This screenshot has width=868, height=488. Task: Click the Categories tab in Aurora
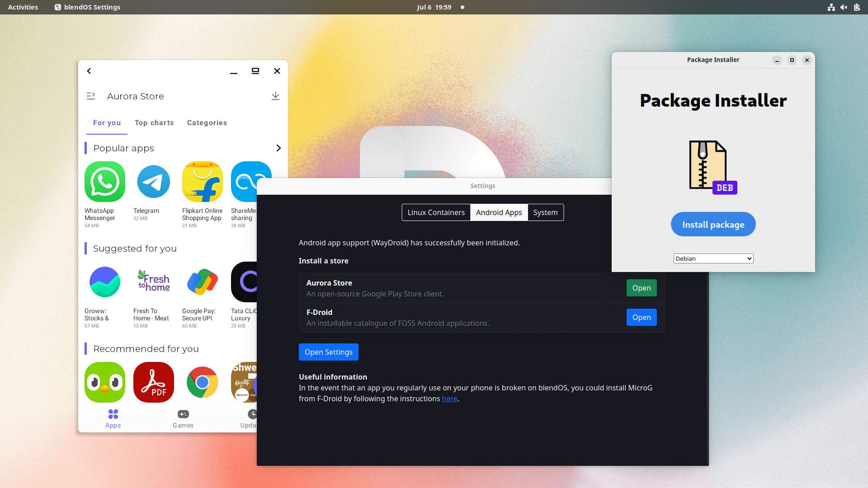click(x=208, y=123)
